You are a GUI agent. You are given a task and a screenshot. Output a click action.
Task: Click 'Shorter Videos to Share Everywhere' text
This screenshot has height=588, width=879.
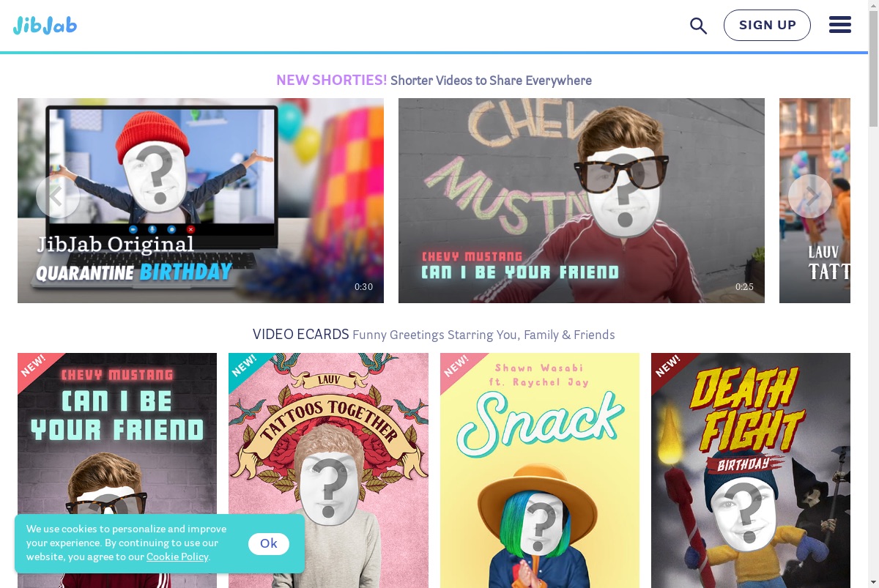pos(491,81)
